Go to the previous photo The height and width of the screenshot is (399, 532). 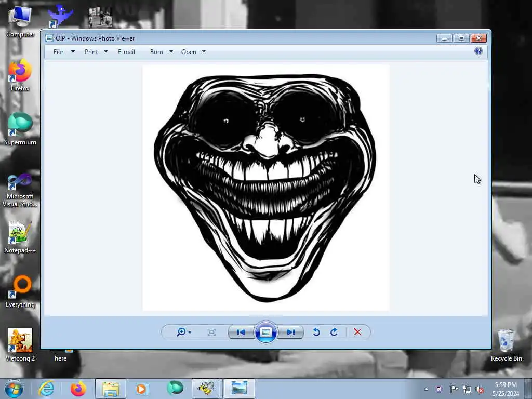coord(241,332)
